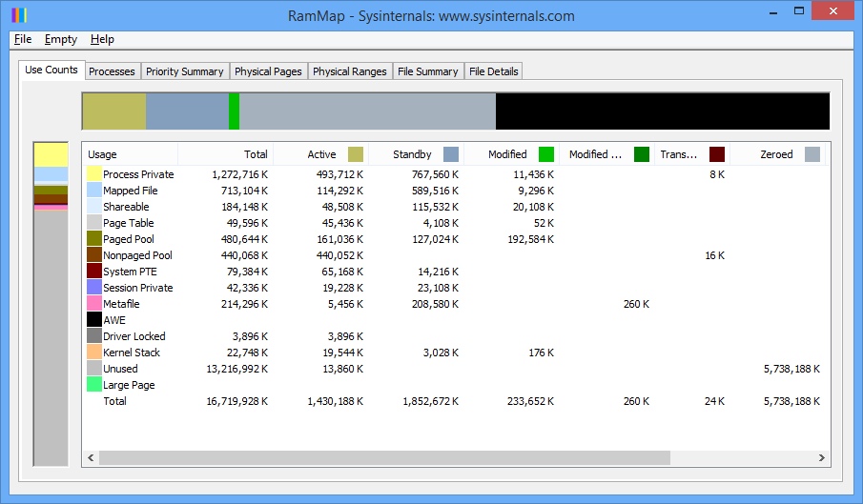Viewport: 863px width, 504px height.
Task: Switch to the Processes tab
Action: (112, 71)
